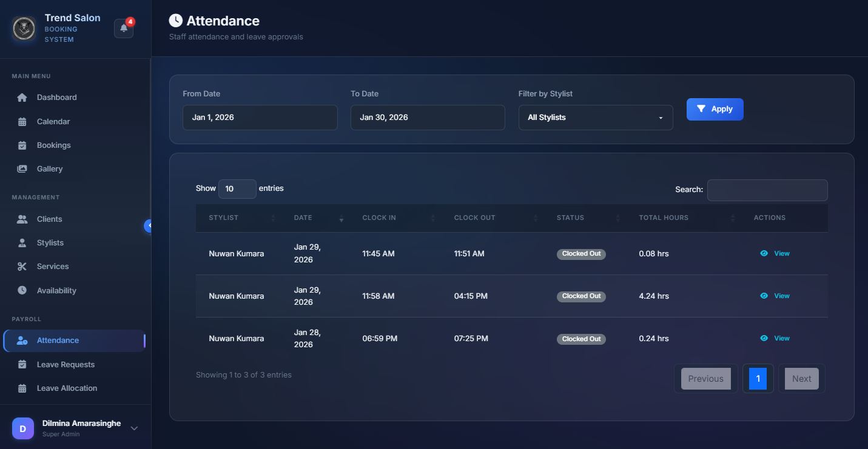Toggle the Date column sort arrows
The height and width of the screenshot is (449, 868).
click(x=341, y=219)
